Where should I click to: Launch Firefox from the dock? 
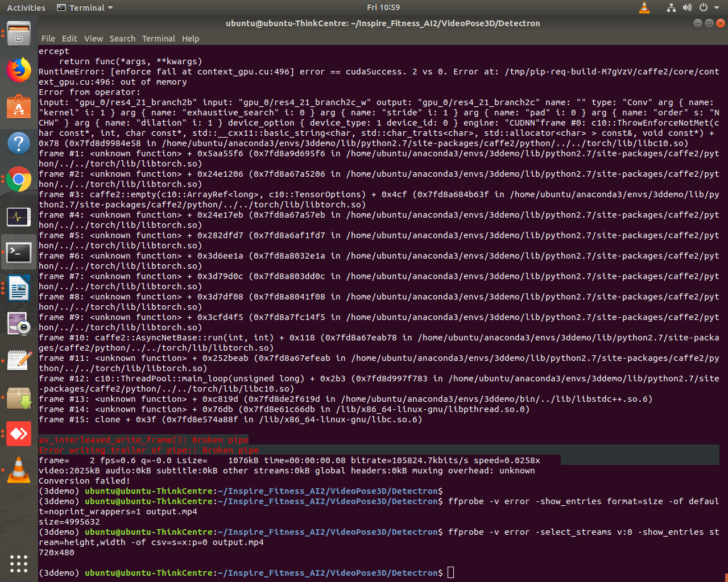coord(19,70)
